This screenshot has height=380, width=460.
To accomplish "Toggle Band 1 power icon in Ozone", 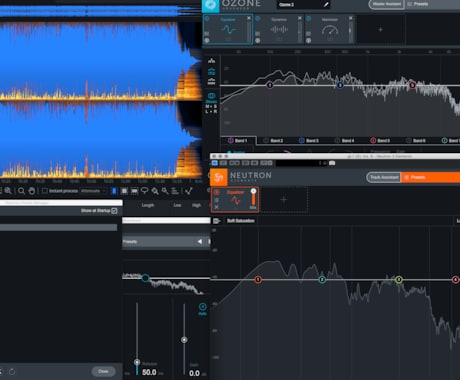I will point(230,141).
